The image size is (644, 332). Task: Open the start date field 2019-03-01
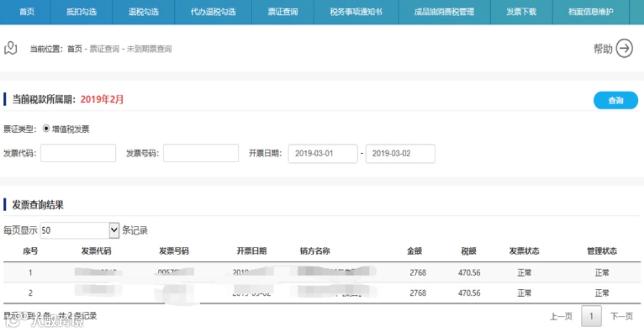tap(323, 154)
